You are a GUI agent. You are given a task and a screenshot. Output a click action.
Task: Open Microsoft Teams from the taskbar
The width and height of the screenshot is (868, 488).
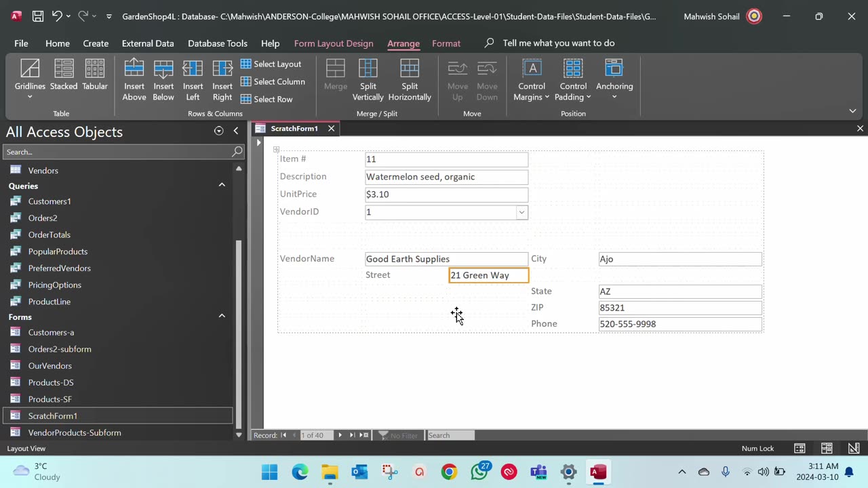(x=538, y=472)
